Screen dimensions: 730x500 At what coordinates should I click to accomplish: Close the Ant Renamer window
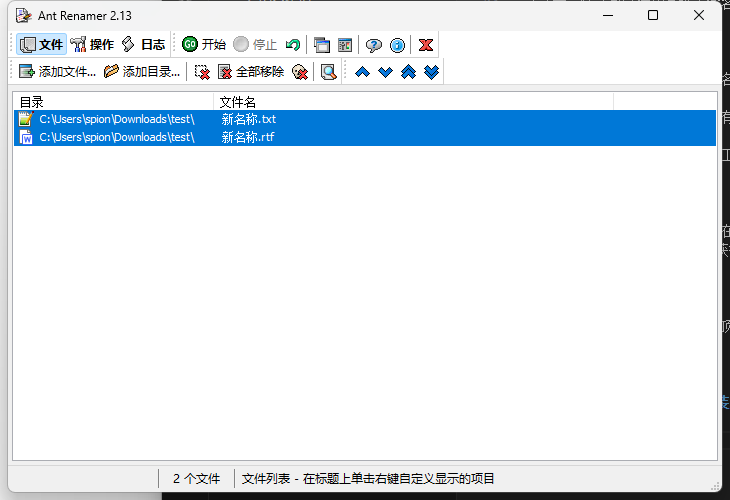[x=698, y=15]
